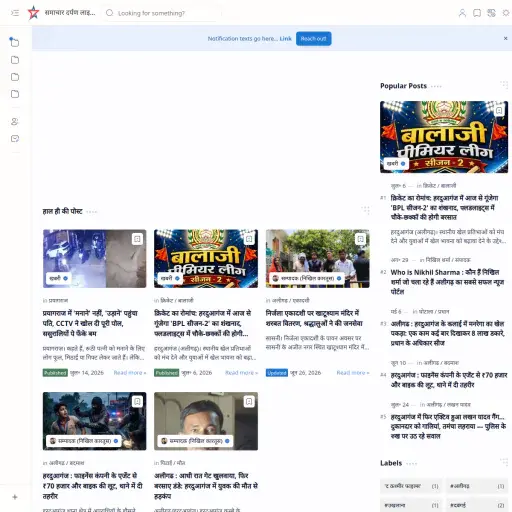
Task: Open popular post #4 फाइनेंस कंपनी के एजेंट
Action: 449,380
